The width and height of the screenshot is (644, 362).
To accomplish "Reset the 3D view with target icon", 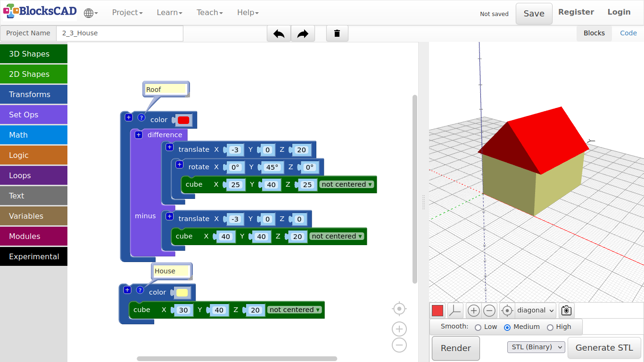I will point(507,311).
